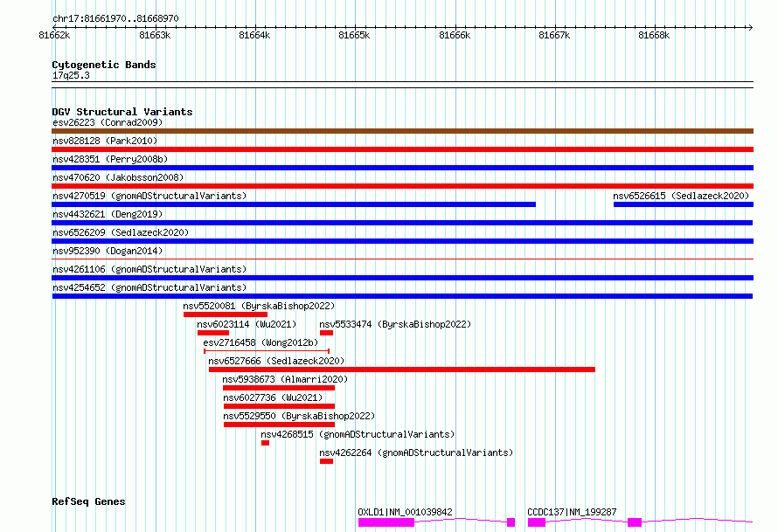Image resolution: width=778 pixels, height=532 pixels.
Task: Click the small red nsv4262264 bar
Action: tap(326, 461)
